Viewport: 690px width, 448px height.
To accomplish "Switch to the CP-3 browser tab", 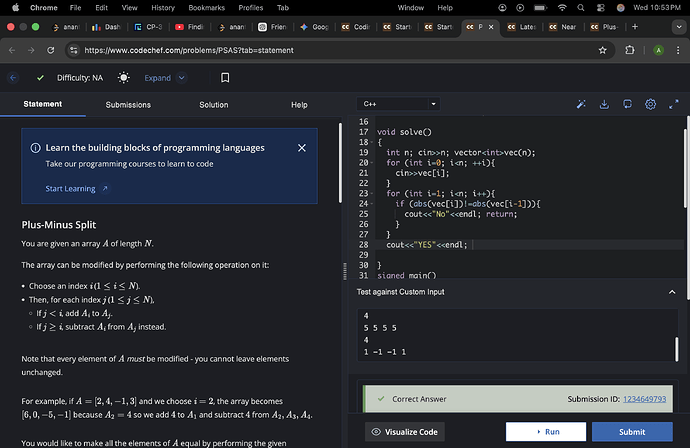I will click(148, 27).
